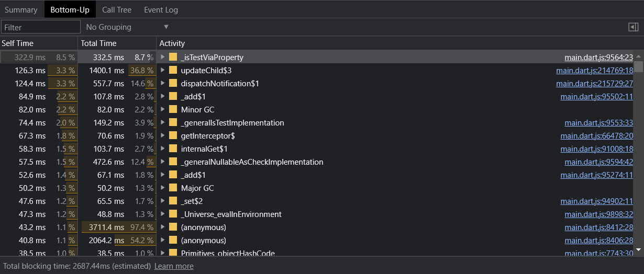644x274 pixels.
Task: Click the yellow scripting icon beside _set$2
Action: [173, 201]
